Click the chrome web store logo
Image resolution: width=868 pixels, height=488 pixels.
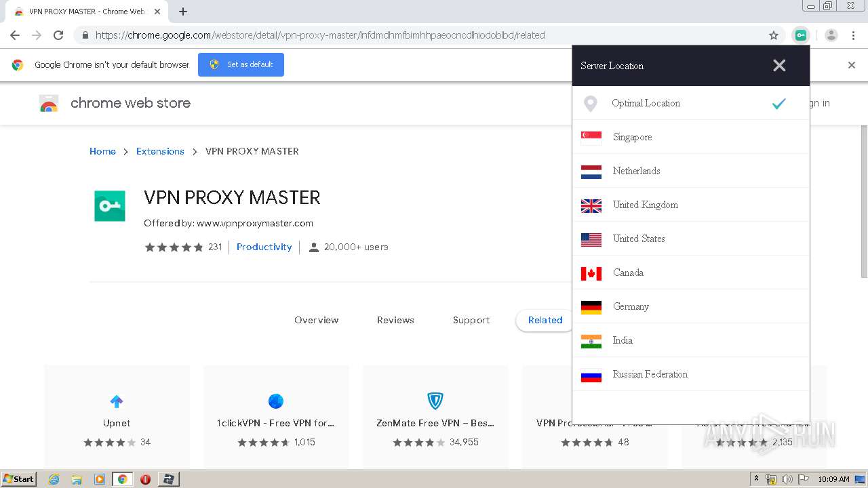pos(49,103)
